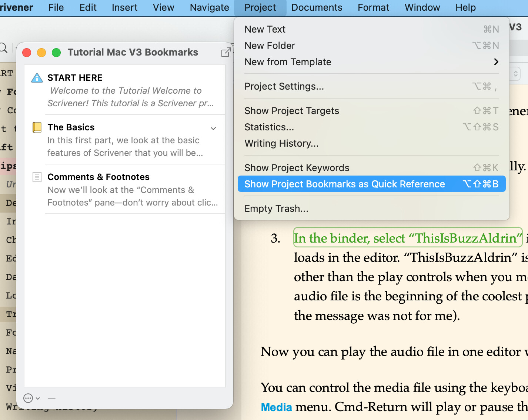Image resolution: width=528 pixels, height=420 pixels.
Task: Select Show Project Targets
Action: (372, 111)
